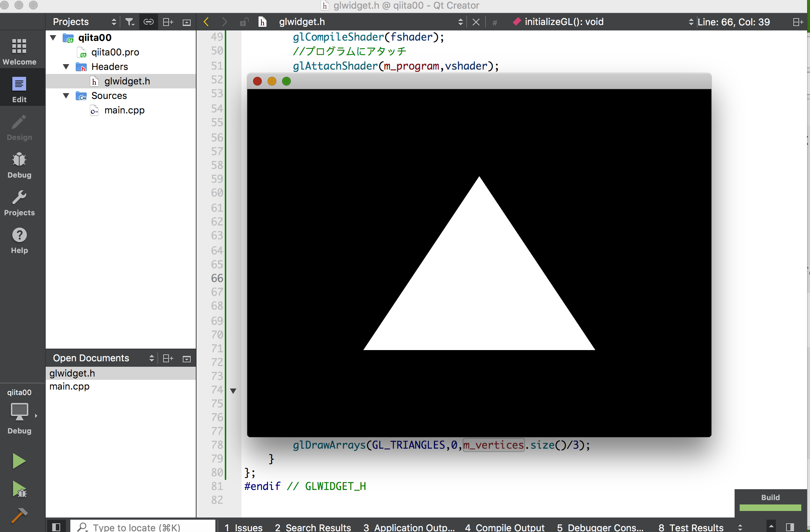Open main.cpp from the Open Documents list
This screenshot has width=810, height=532.
[69, 386]
